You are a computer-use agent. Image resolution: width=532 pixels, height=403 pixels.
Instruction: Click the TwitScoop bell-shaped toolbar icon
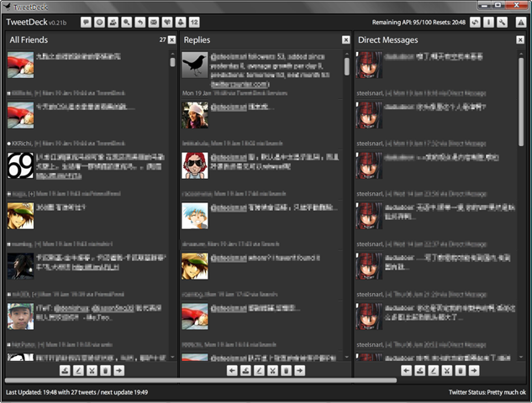(x=181, y=23)
